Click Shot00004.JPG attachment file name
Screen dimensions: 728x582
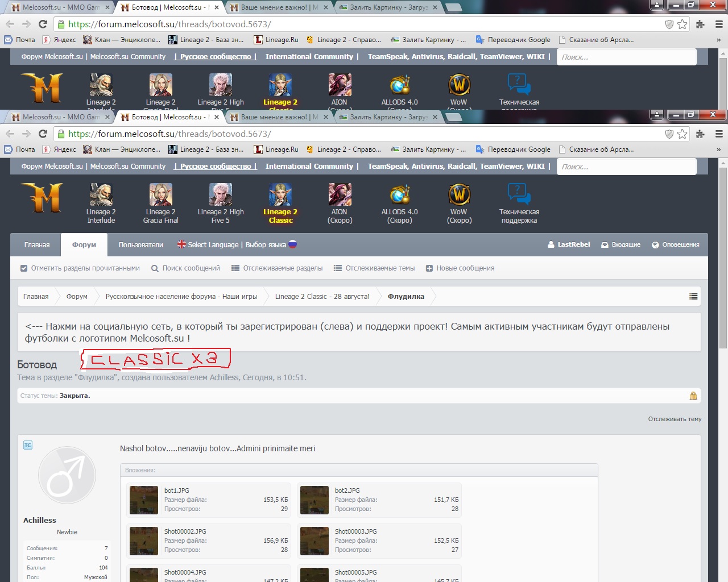click(185, 572)
